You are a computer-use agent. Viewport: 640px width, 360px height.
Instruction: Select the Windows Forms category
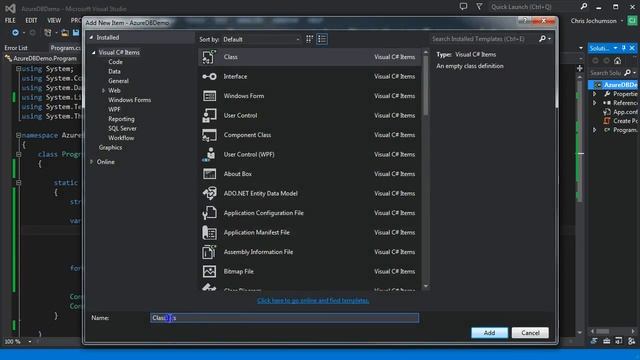129,100
